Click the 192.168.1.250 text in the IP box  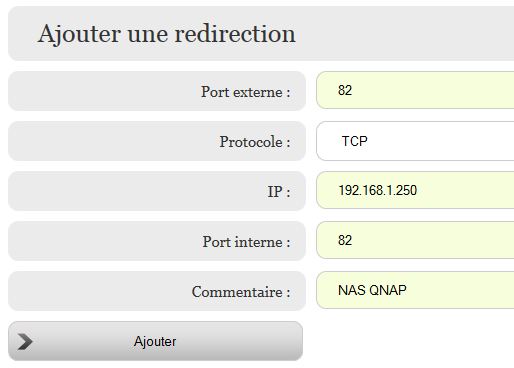[378, 190]
